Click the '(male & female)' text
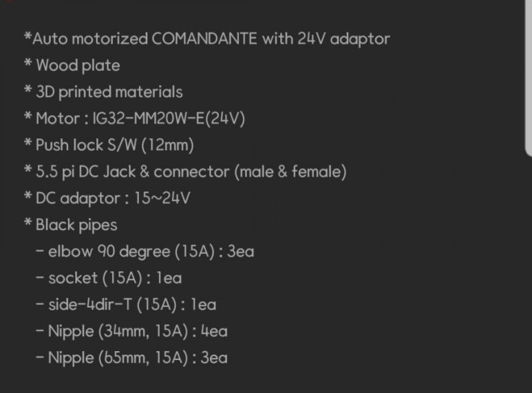Screen dimensions: 532x393 coord(290,172)
